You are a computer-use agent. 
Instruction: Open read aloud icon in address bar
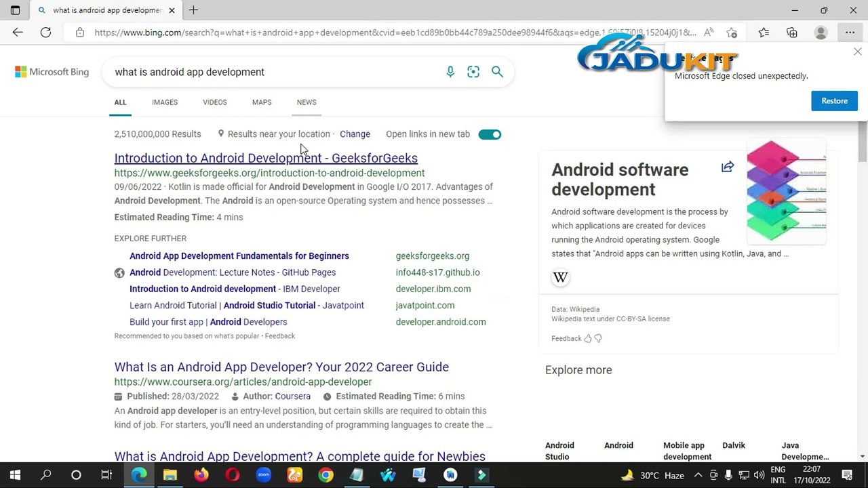[x=709, y=33]
